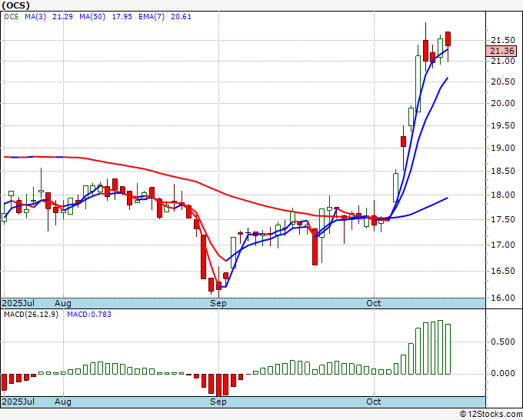Click the 21.50 price axis label
523x420 pixels.
[x=503, y=40]
